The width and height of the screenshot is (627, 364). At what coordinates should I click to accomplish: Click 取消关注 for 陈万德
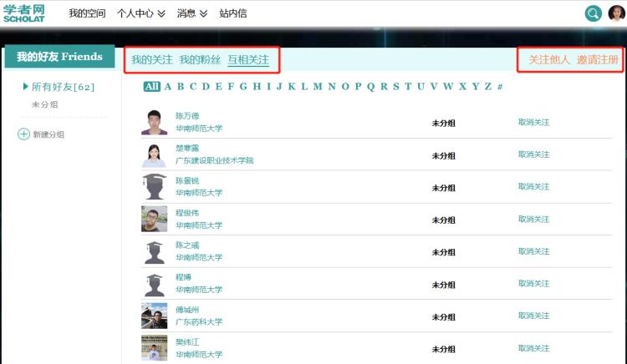click(x=534, y=122)
